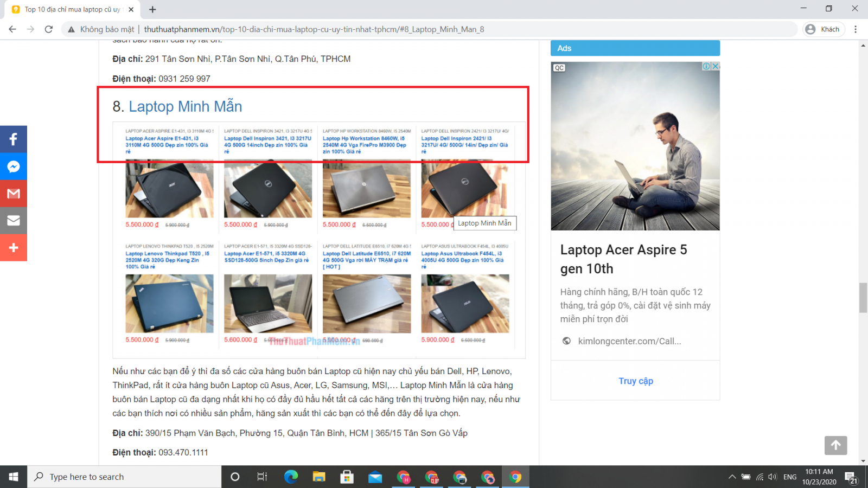Click Truy cập ad button

point(635,381)
